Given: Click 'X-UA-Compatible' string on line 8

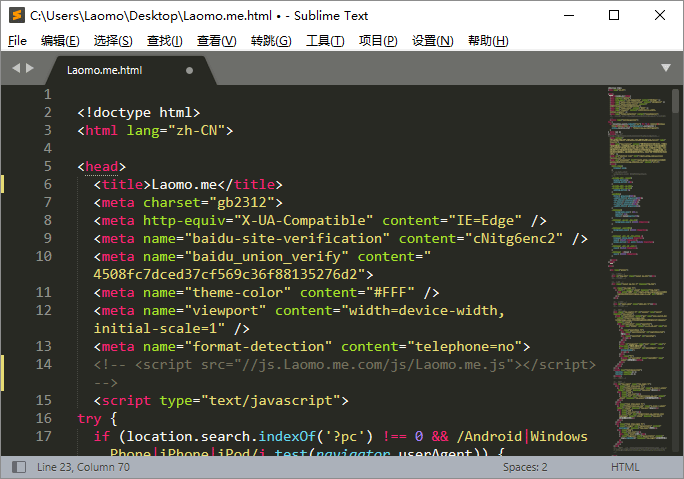Looking at the screenshot, I should 304,220.
